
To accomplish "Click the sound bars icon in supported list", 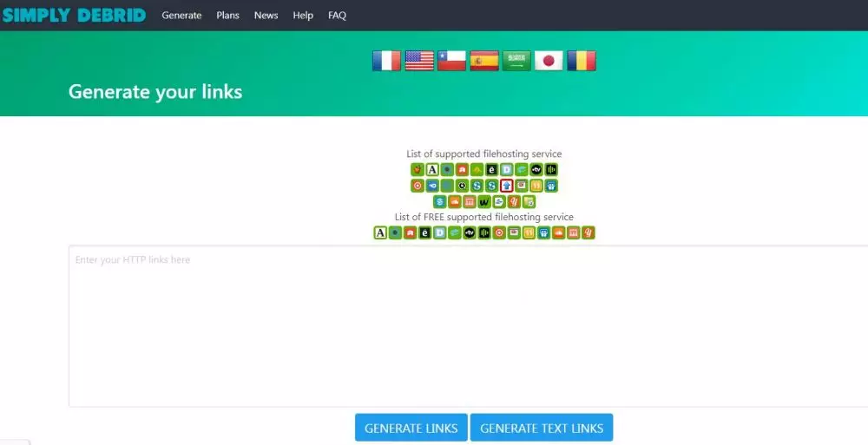I will (551, 169).
